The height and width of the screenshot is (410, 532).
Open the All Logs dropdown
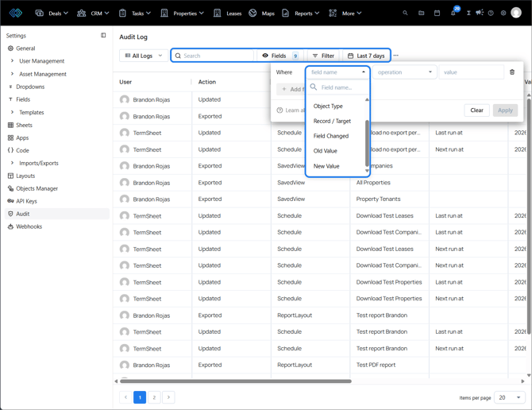[x=144, y=56]
